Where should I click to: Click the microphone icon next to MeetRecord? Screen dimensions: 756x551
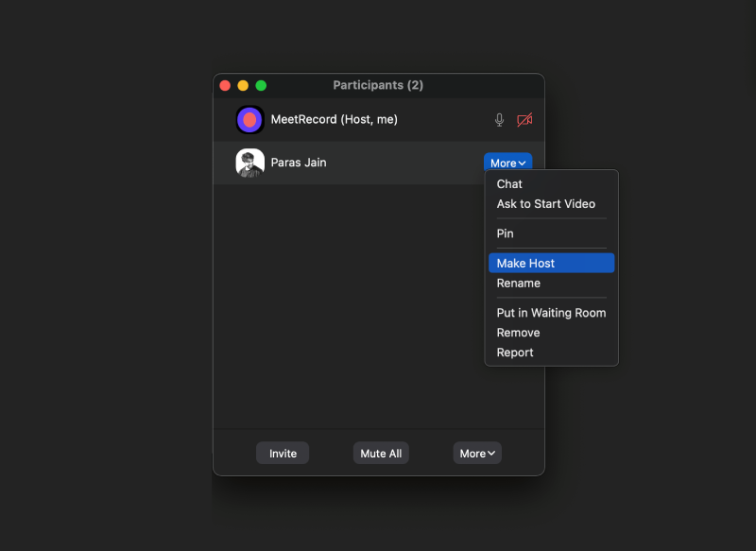(x=499, y=119)
